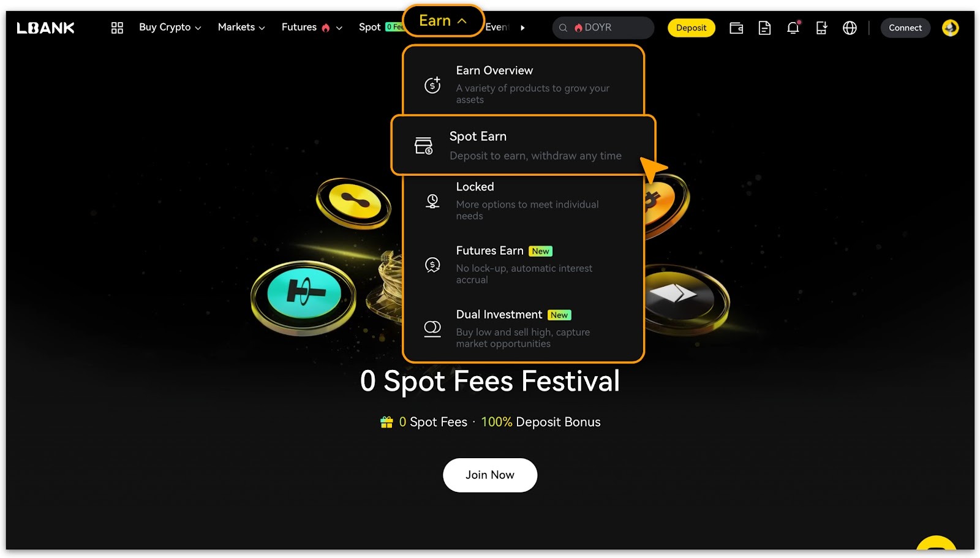Expand the Markets dropdown
Viewport: 980px width, 558px height.
point(241,28)
